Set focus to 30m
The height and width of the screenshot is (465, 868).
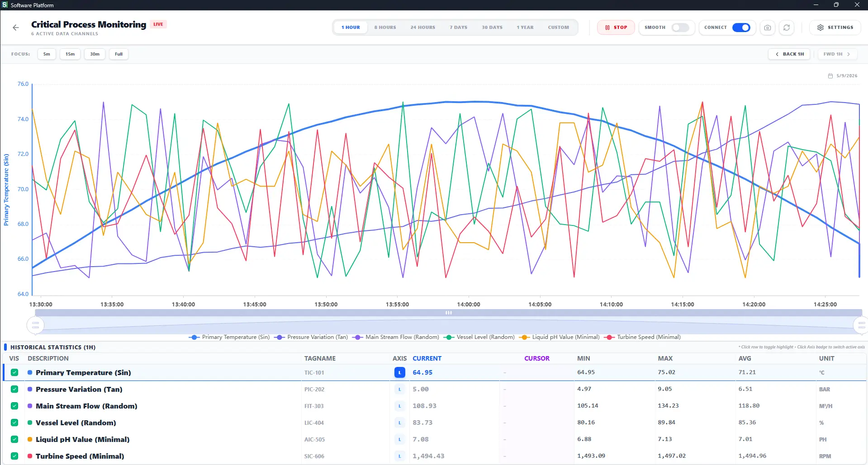pos(95,54)
